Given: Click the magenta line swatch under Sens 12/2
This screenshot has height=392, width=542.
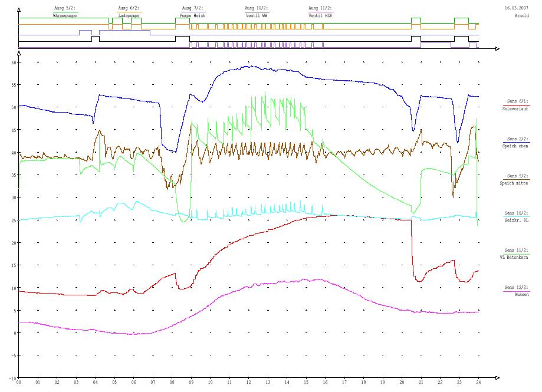Looking at the screenshot, I should tap(517, 291).
